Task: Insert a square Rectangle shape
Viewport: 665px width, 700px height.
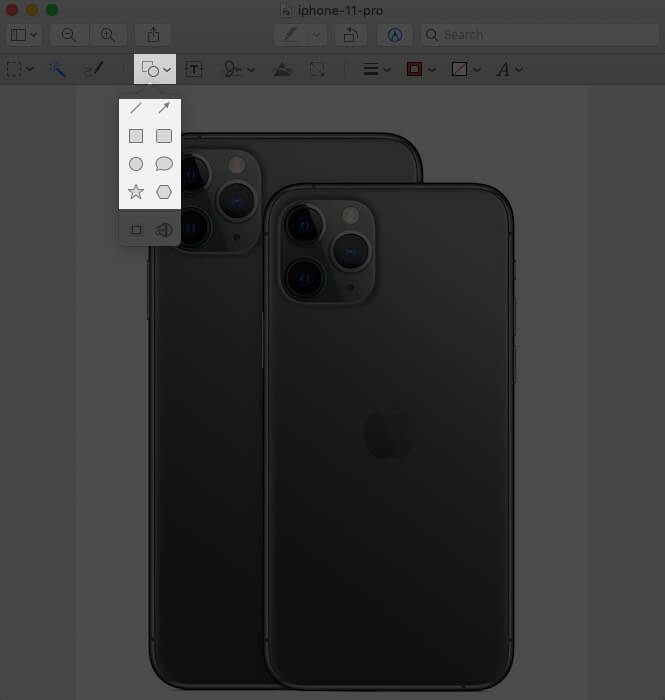Action: tap(136, 136)
